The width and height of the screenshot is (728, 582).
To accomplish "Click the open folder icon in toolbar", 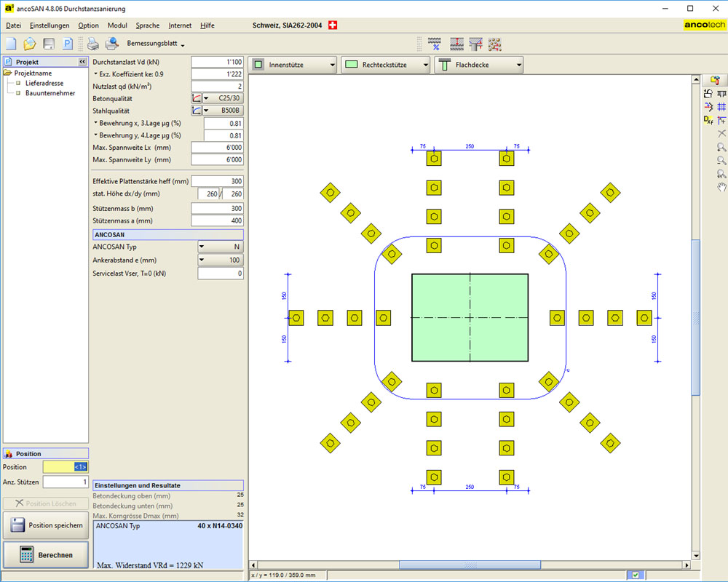I will click(30, 44).
